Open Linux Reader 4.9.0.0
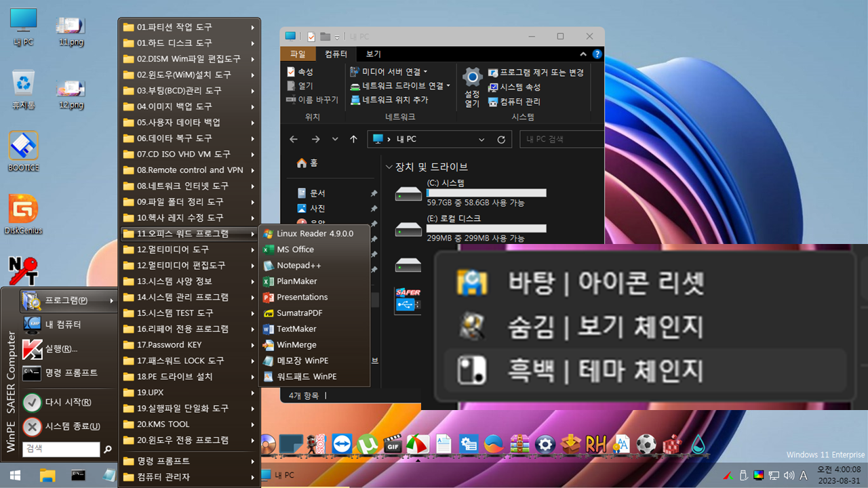 coord(315,233)
